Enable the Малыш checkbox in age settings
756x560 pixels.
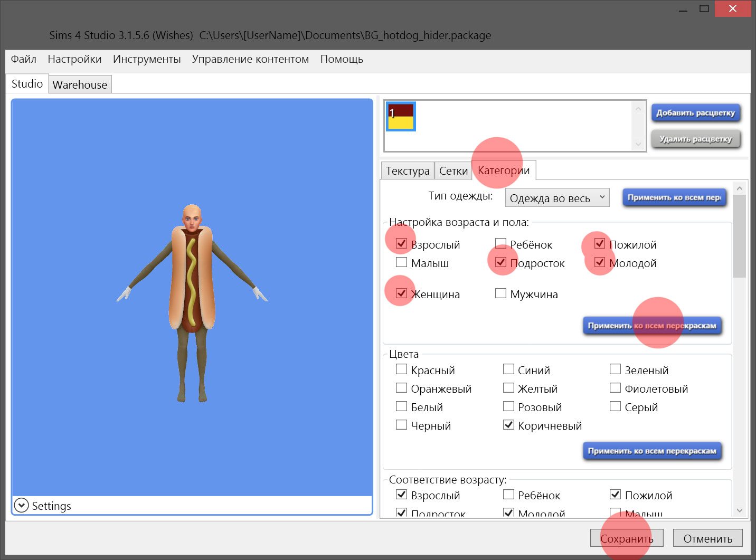401,262
